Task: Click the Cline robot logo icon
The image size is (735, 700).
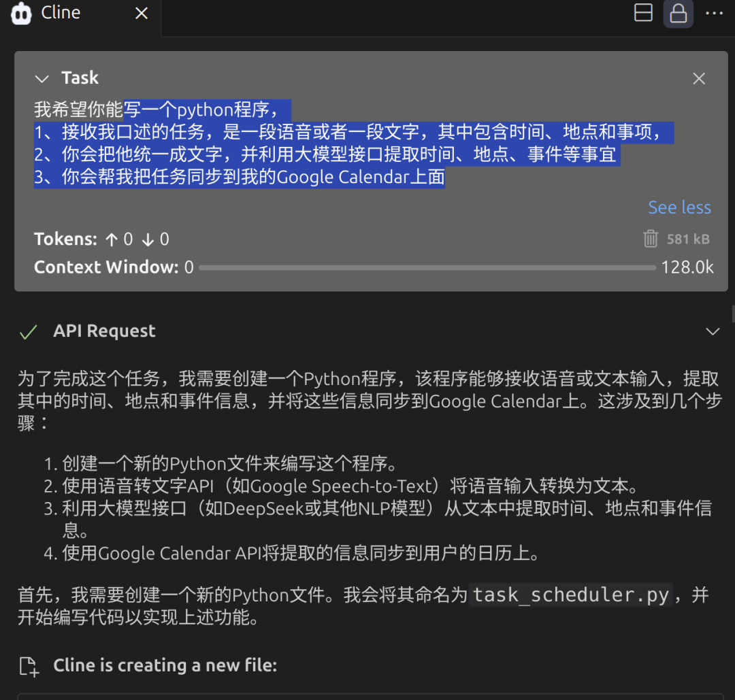Action: [21, 13]
